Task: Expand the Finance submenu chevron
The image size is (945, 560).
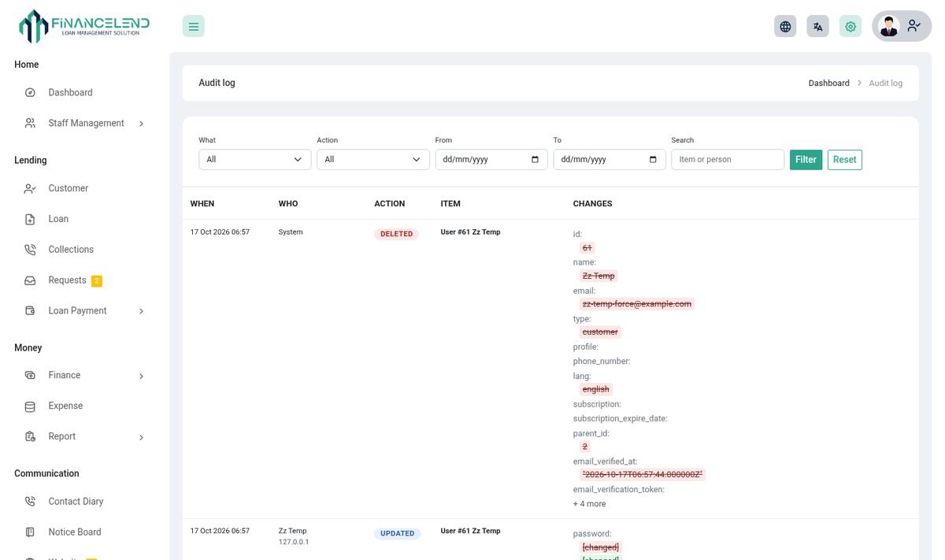Action: (x=141, y=376)
